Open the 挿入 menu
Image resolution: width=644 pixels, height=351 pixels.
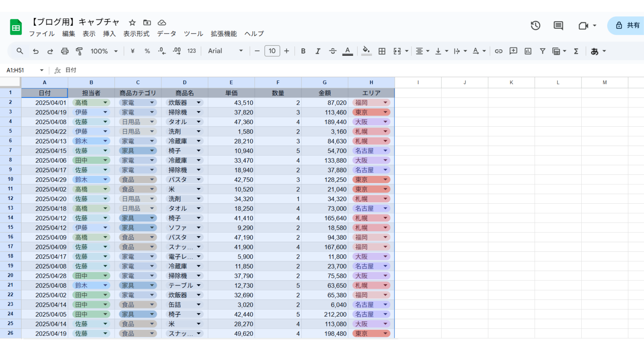point(109,34)
